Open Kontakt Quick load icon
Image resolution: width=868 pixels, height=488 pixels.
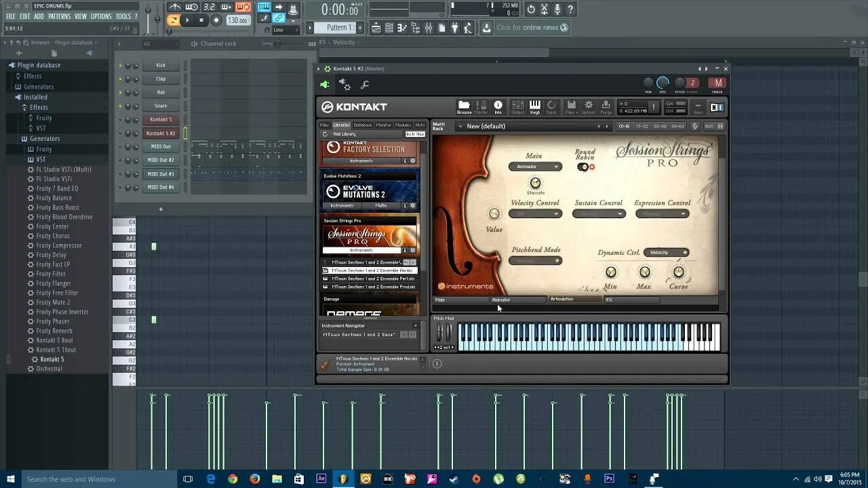tap(551, 106)
